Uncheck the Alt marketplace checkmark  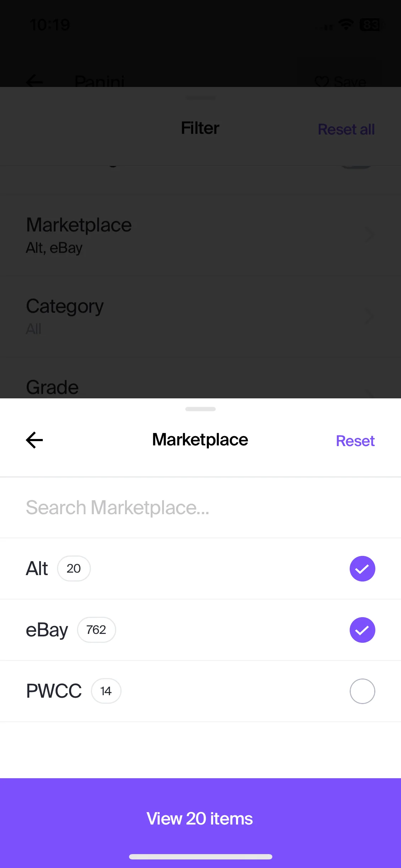pyautogui.click(x=362, y=569)
